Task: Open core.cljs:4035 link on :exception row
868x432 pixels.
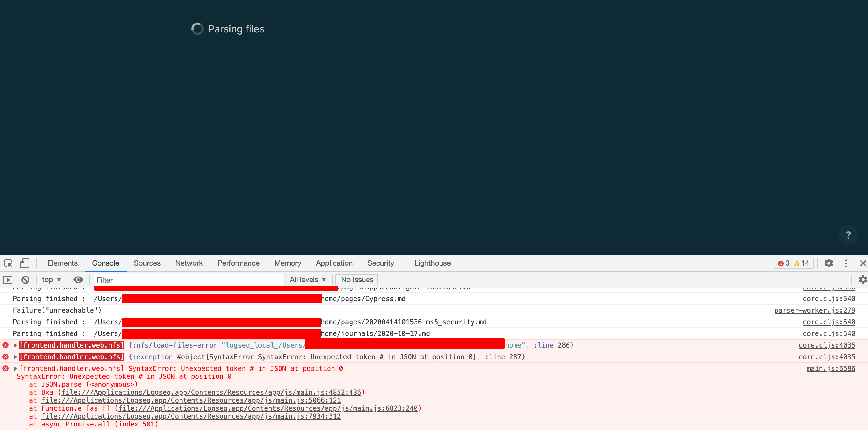Action: coord(826,357)
